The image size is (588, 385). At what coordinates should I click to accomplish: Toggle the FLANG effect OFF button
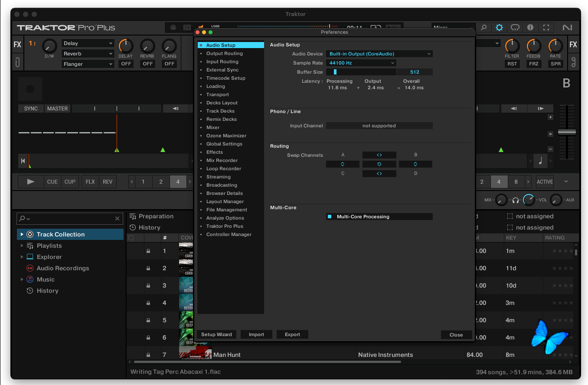pyautogui.click(x=170, y=64)
